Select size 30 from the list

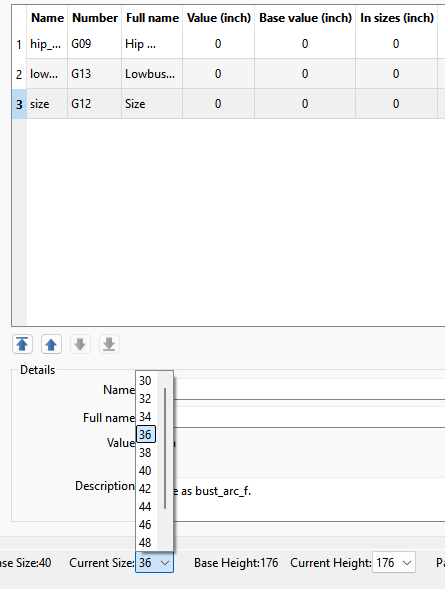point(146,381)
